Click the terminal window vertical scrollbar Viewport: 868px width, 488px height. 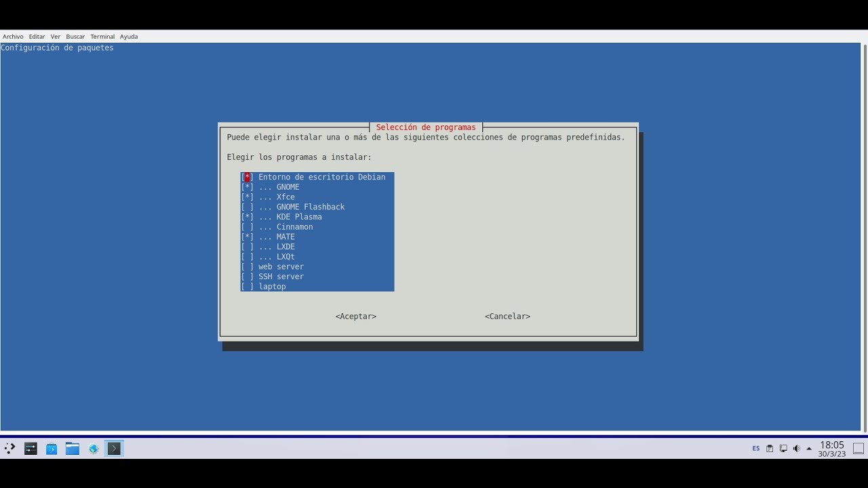pos(865,237)
